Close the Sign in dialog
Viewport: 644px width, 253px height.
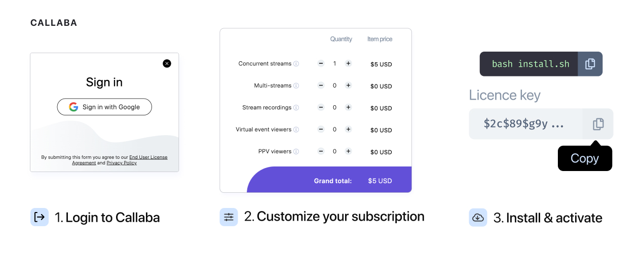click(167, 63)
